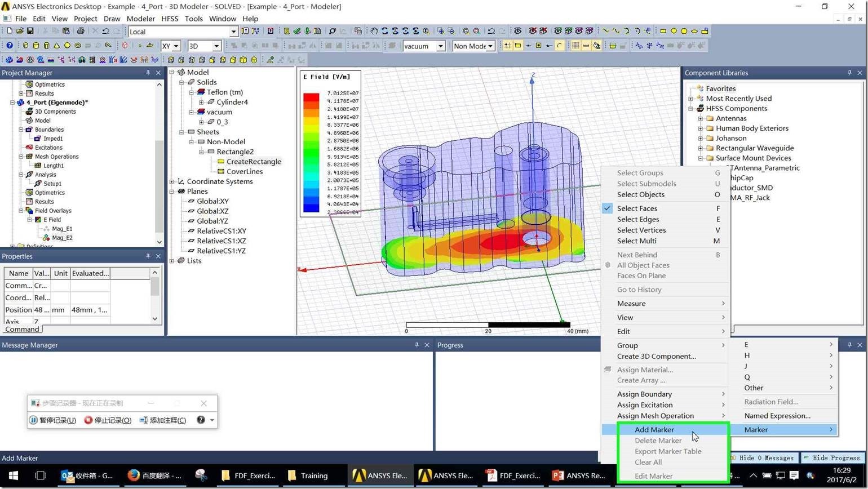Select Mag_E2 under E Field
This screenshot has height=489, width=868.
[x=62, y=238]
